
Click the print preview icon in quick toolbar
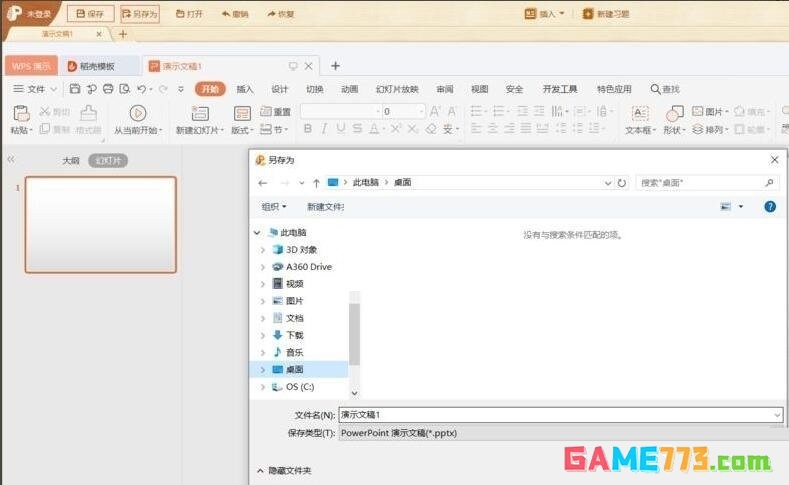[124, 89]
